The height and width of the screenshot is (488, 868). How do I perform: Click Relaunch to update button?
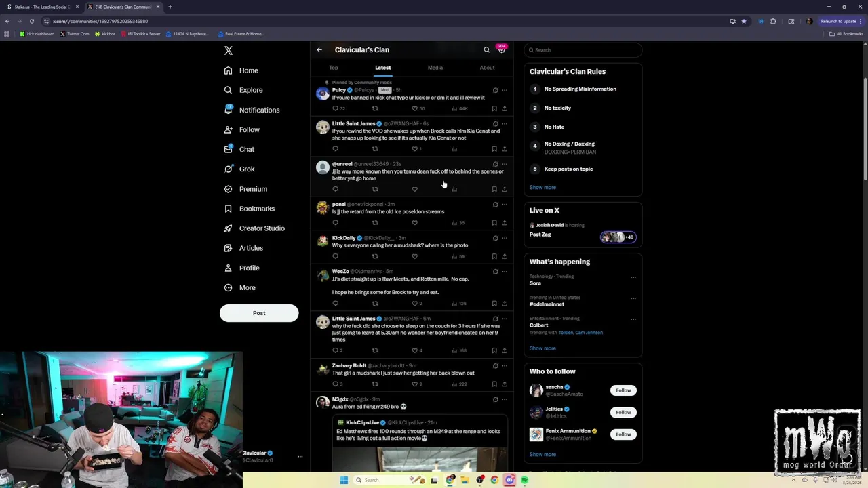[841, 21]
